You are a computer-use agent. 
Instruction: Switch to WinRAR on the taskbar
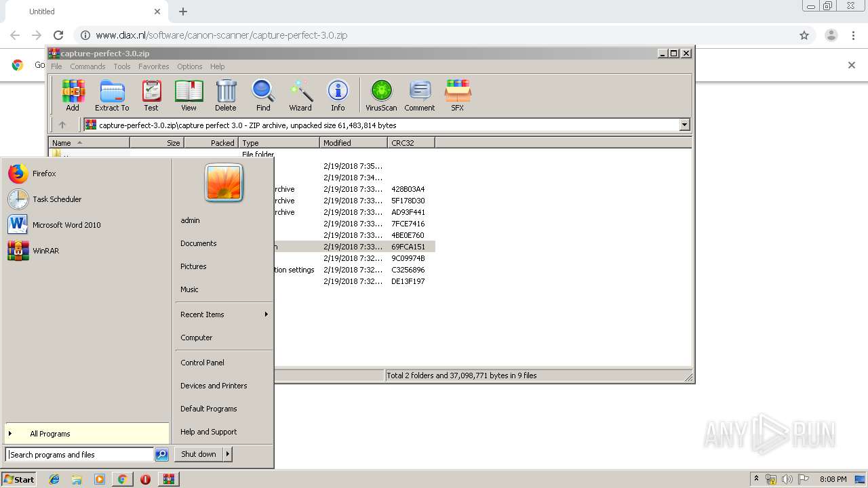[168, 479]
